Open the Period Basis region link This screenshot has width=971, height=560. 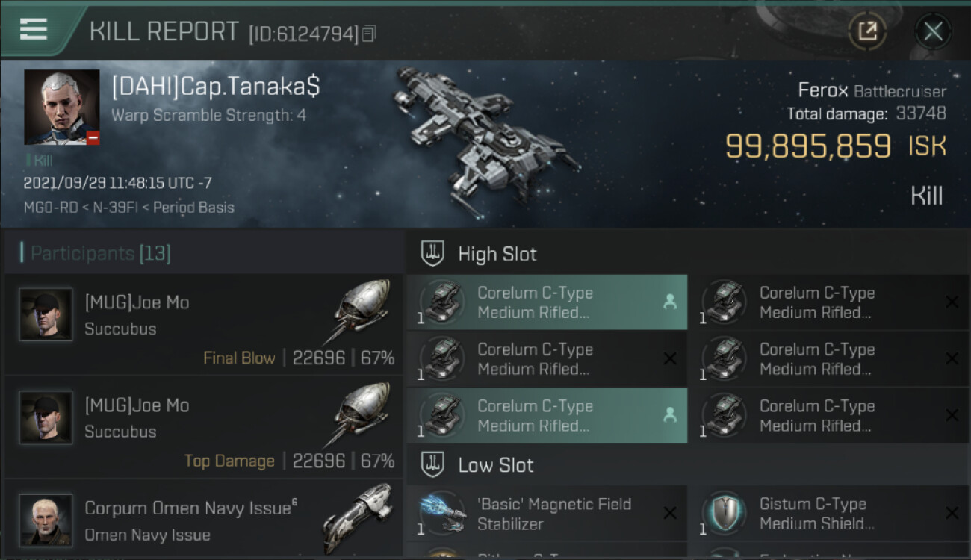tap(193, 207)
